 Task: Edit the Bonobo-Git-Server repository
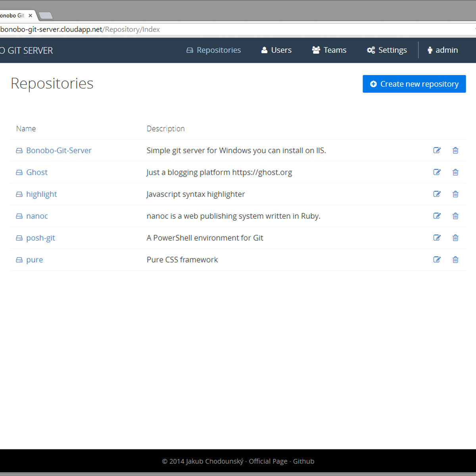point(437,150)
